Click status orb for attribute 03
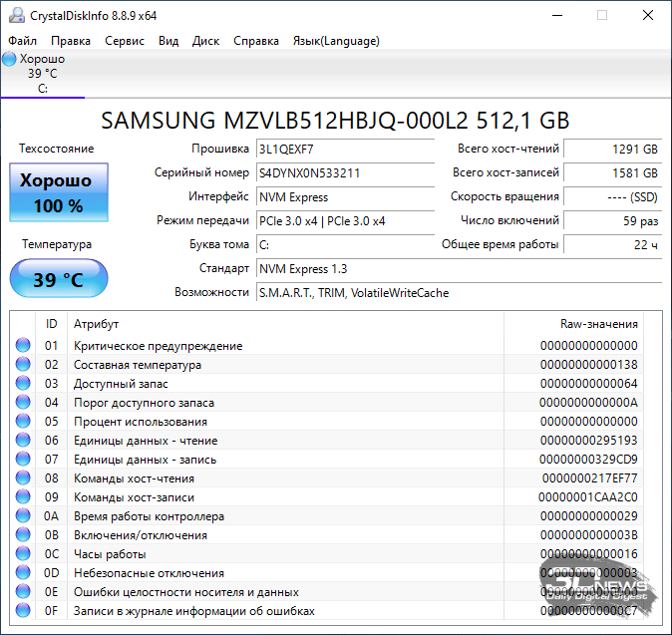672x635 pixels. pos(23,383)
